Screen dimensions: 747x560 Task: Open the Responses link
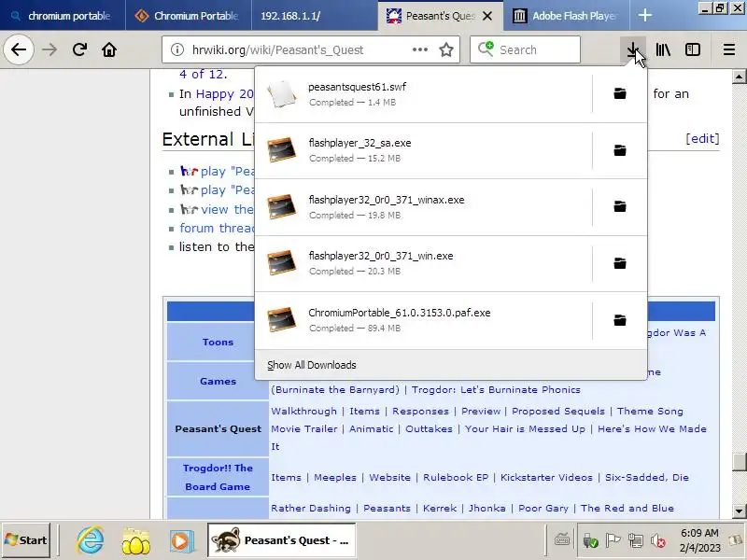[420, 411]
